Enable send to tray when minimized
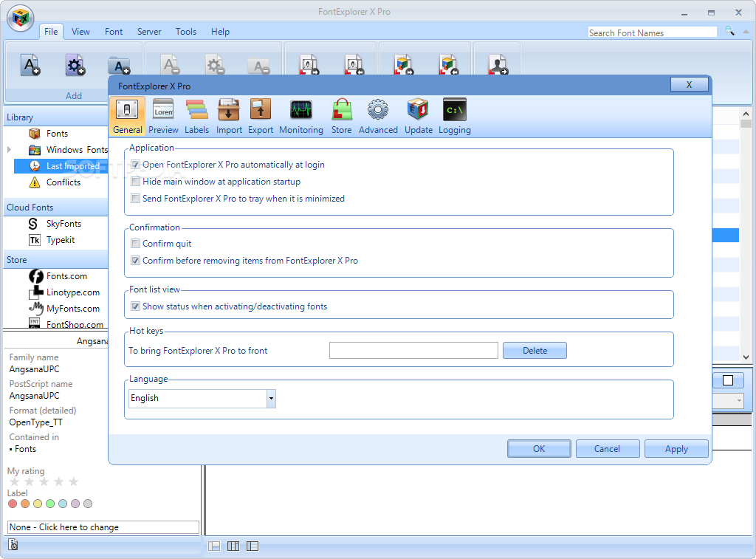This screenshot has width=756, height=559. (136, 198)
